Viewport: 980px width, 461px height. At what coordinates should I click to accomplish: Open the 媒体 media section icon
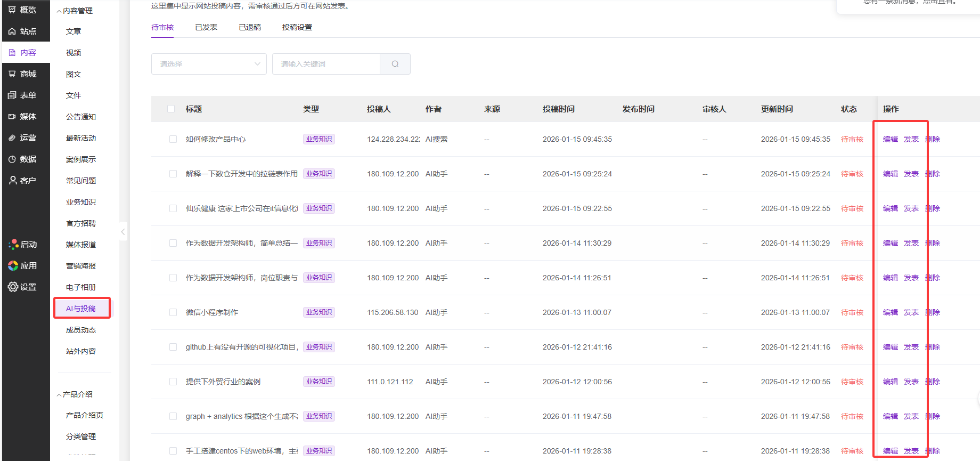coord(12,117)
